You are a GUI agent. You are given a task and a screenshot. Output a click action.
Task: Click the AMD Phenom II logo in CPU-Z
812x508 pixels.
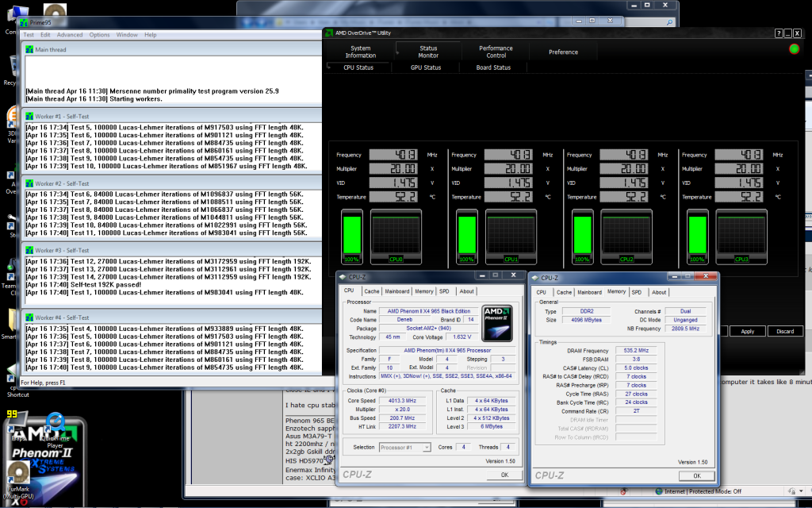pyautogui.click(x=497, y=323)
